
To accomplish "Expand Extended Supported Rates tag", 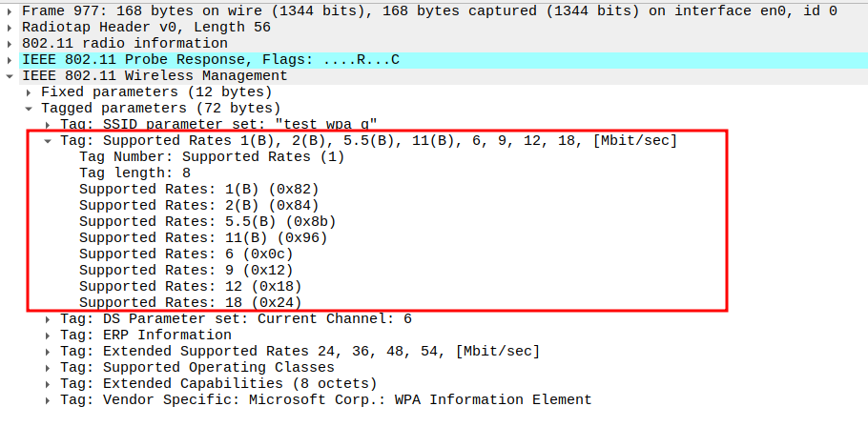I will click(x=49, y=351).
